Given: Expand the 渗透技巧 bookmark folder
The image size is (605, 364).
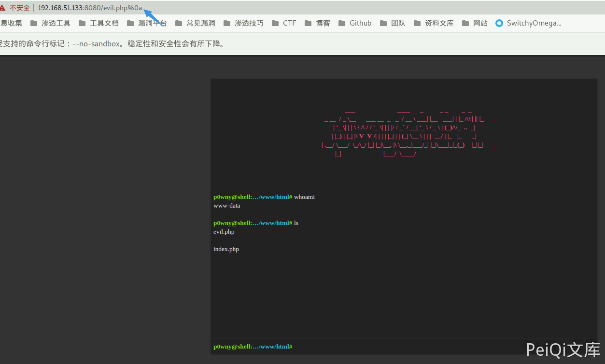Looking at the screenshot, I should pyautogui.click(x=243, y=23).
